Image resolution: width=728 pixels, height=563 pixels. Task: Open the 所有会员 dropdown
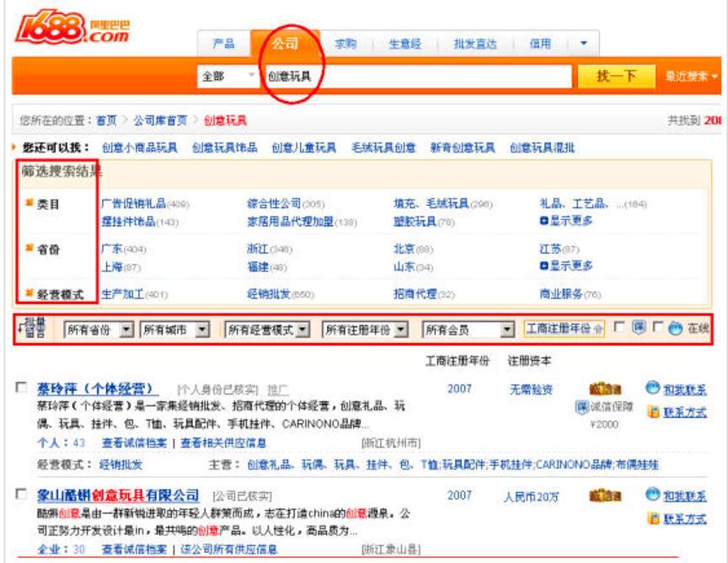468,330
